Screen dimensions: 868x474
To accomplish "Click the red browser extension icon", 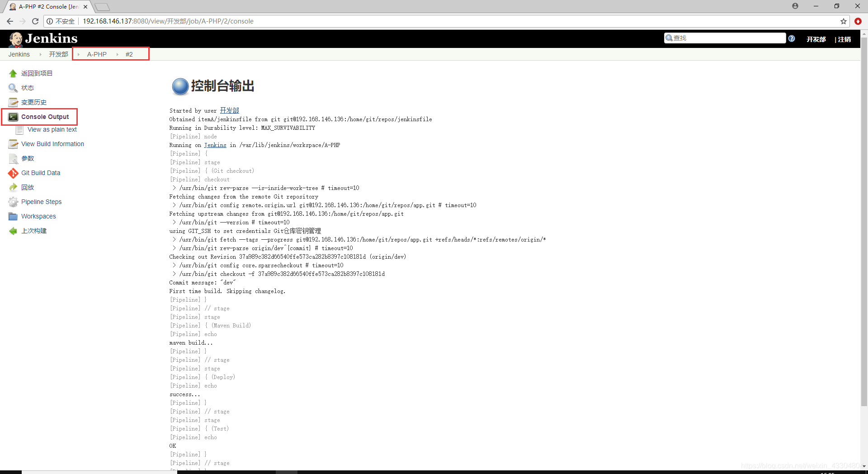I will [x=858, y=21].
